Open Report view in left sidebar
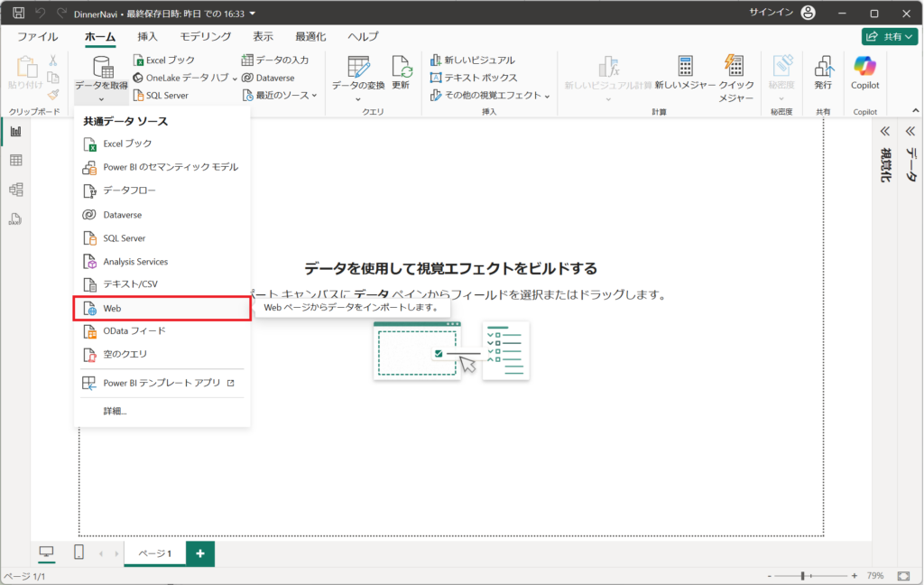The height and width of the screenshot is (585, 924). 16,132
